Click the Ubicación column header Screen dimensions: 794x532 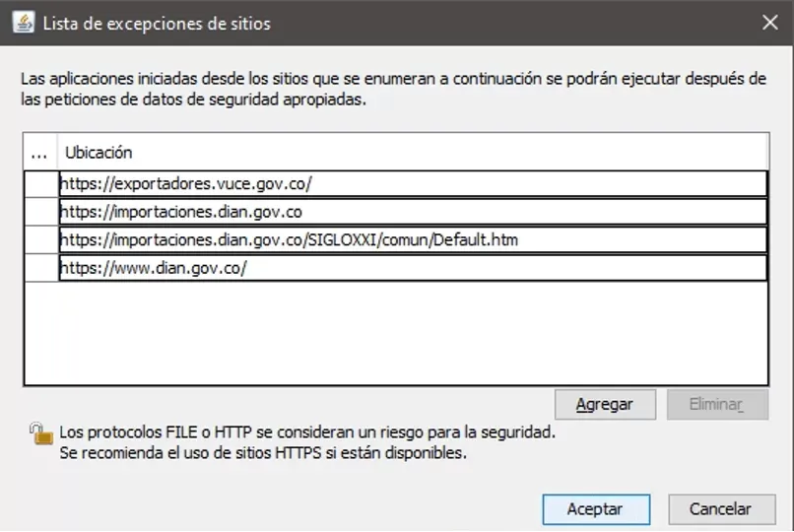(413, 153)
